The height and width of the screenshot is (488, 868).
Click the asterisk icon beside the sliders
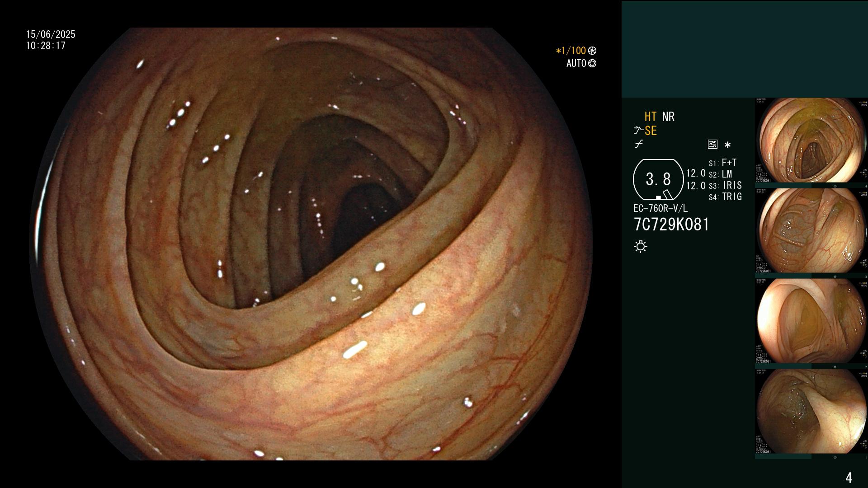click(727, 145)
